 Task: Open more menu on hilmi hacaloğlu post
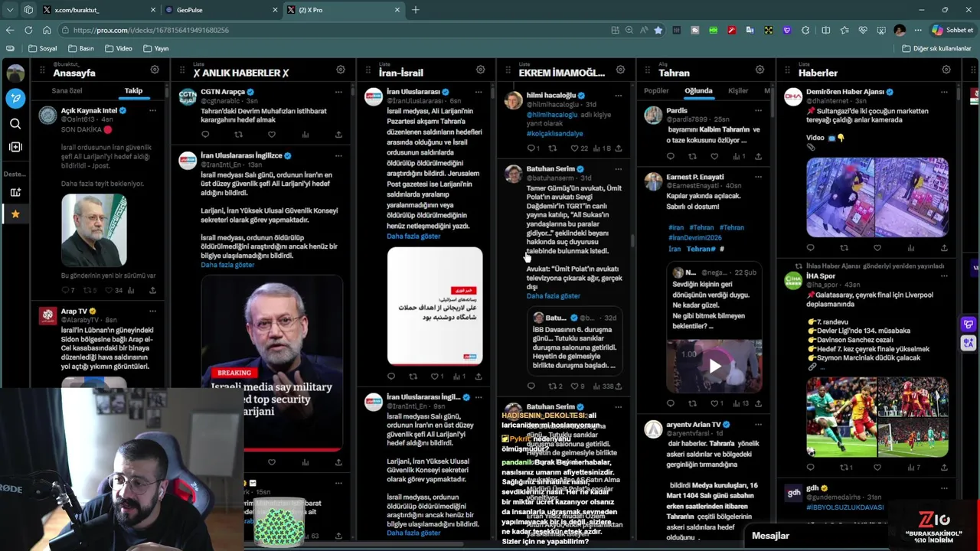(619, 96)
